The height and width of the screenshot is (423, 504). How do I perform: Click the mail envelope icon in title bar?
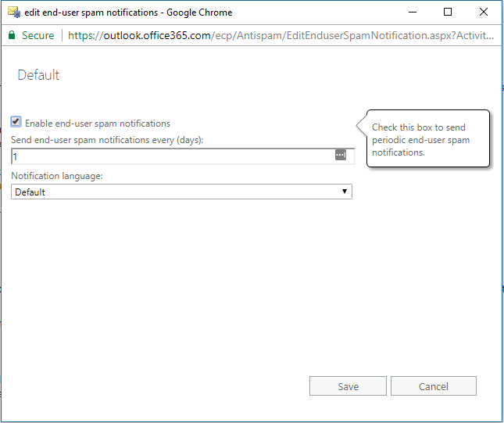tap(14, 13)
